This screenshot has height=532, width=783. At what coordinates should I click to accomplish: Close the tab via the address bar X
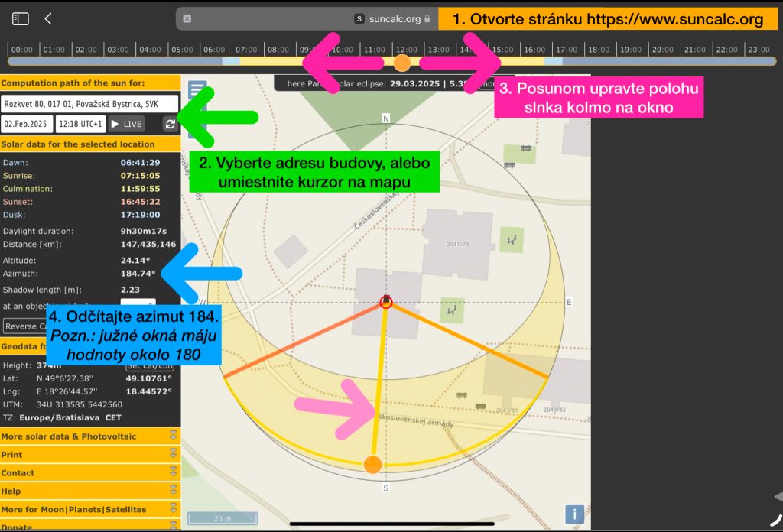[x=187, y=18]
